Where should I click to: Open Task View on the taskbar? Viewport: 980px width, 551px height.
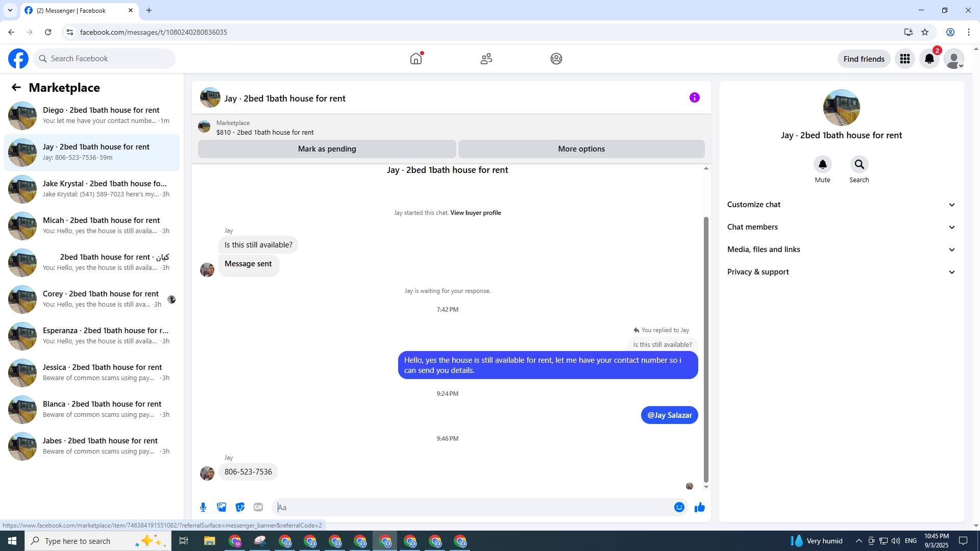tap(184, 541)
